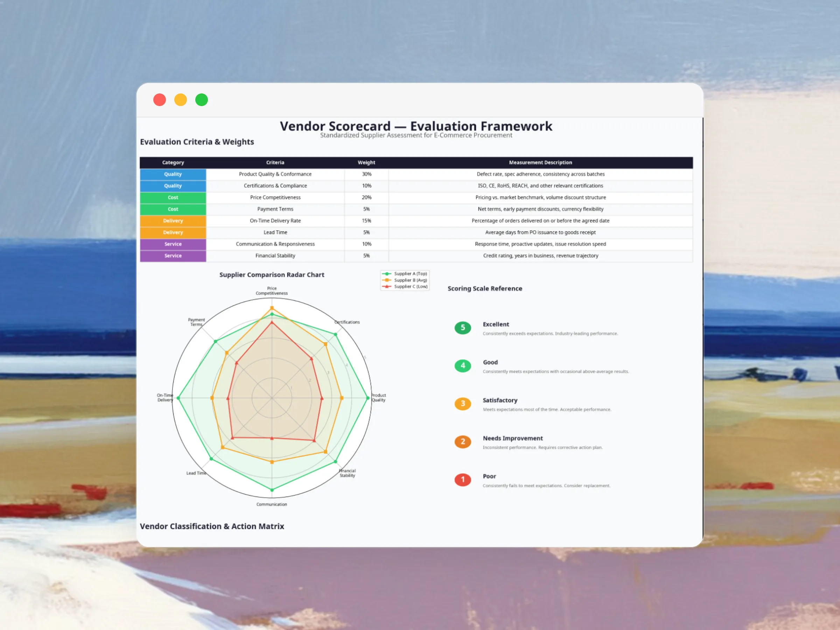Select the orange Delivery cell for Lead Time
Screen dimensions: 840x630
[x=173, y=232]
